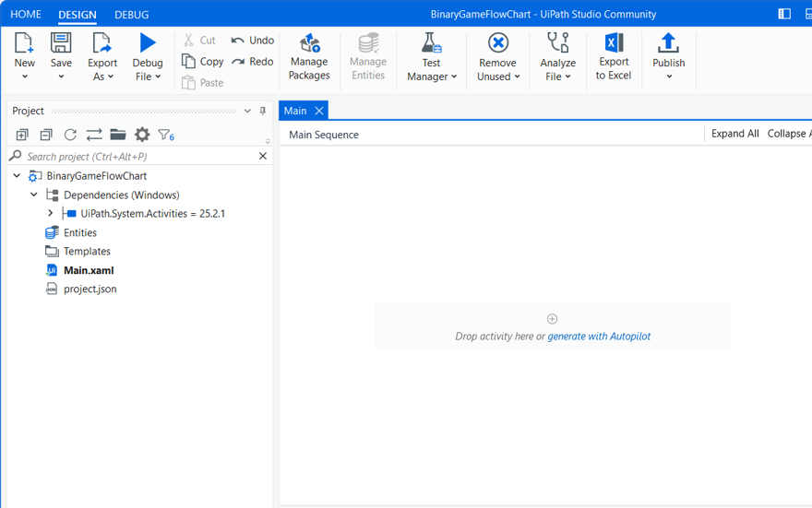Open the Project panel filter funnel

point(166,135)
